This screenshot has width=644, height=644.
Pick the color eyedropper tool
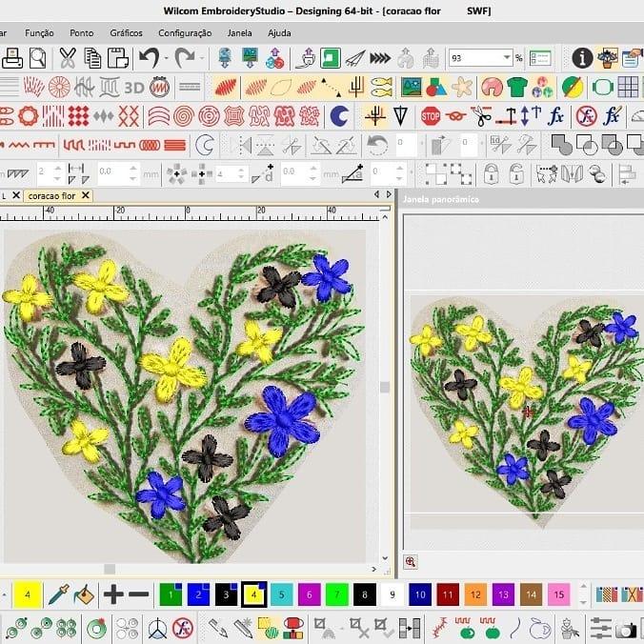(x=58, y=595)
